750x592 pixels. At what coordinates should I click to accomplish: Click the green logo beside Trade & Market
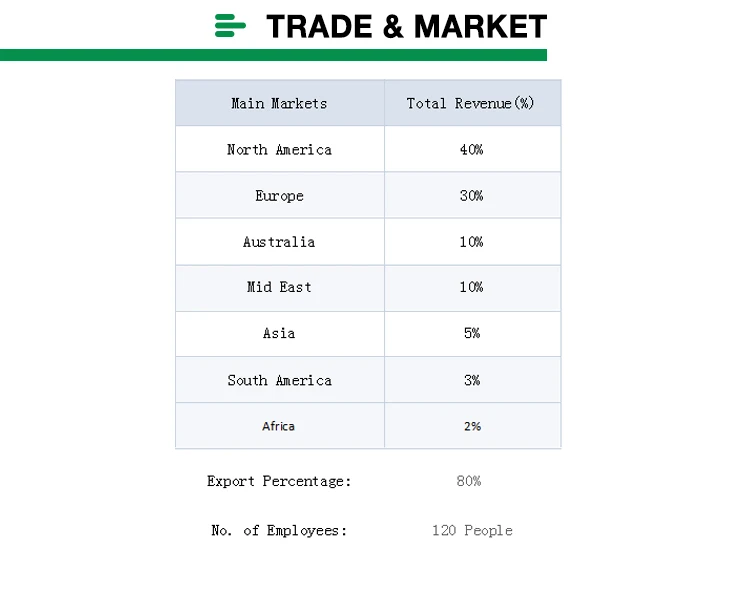[230, 26]
